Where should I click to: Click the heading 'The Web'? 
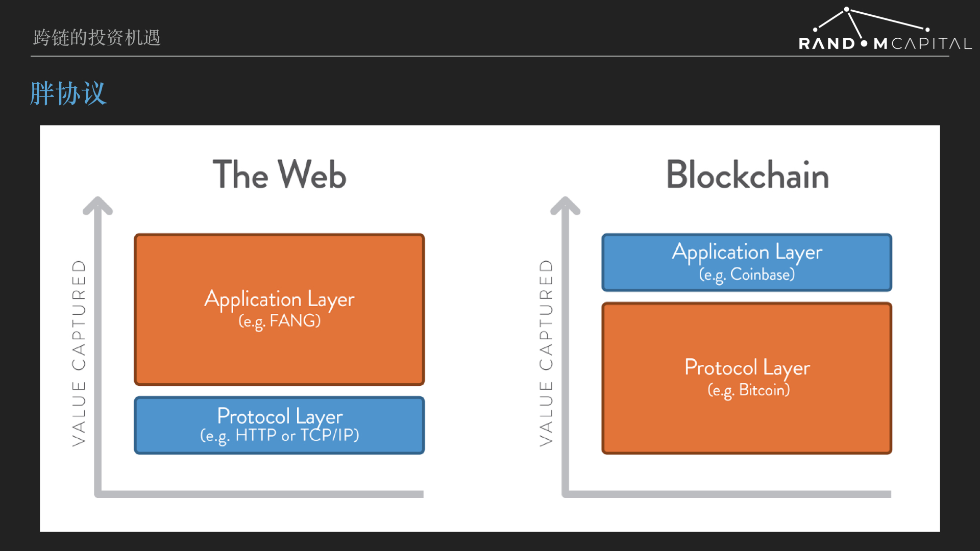coord(279,174)
